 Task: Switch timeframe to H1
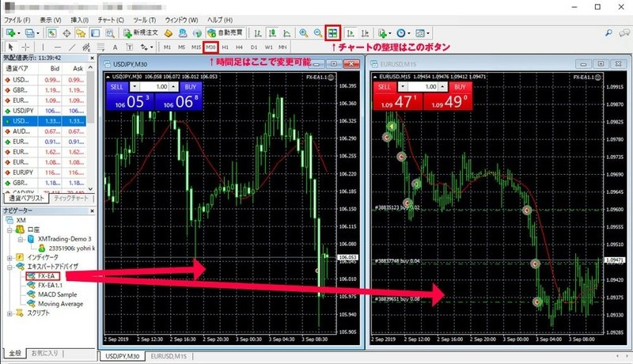[226, 47]
